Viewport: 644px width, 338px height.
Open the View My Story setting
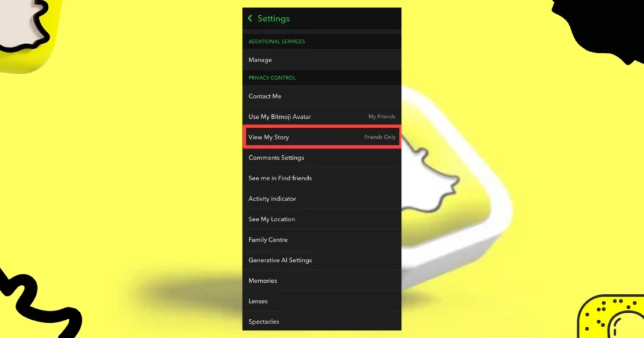pyautogui.click(x=321, y=137)
